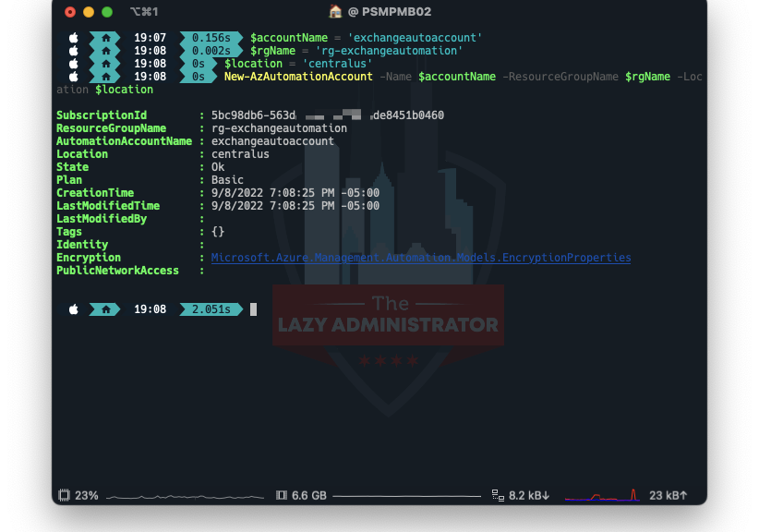
Task: Click the 2.051s duration segment
Action: (211, 308)
